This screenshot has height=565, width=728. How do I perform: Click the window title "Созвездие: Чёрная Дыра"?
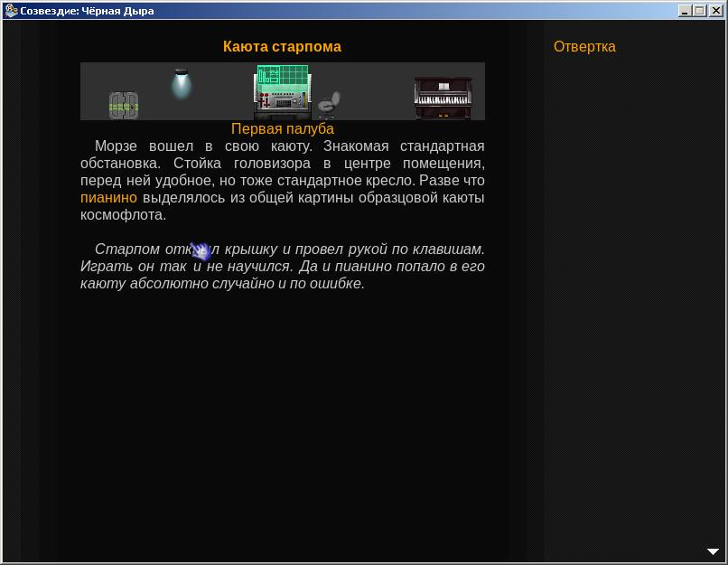pos(87,11)
